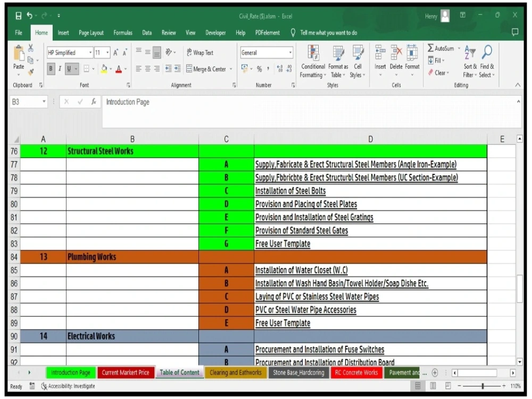The height and width of the screenshot is (399, 532).
Task: Toggle Underline formatting
Action: click(x=69, y=69)
